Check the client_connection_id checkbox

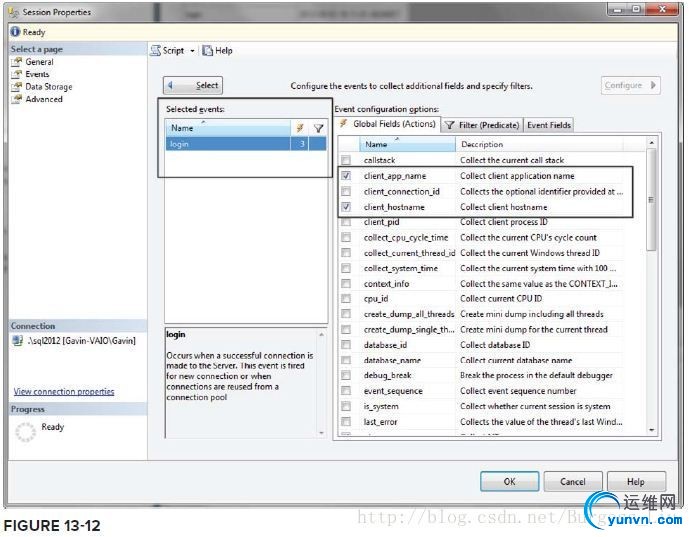pos(346,191)
